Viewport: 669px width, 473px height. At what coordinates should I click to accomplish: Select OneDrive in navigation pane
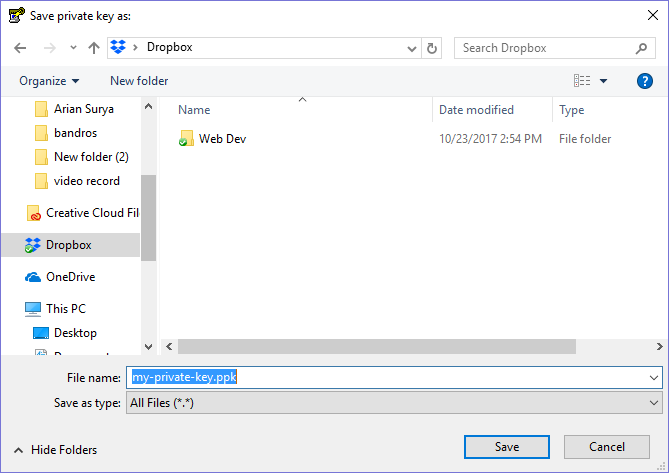(70, 277)
